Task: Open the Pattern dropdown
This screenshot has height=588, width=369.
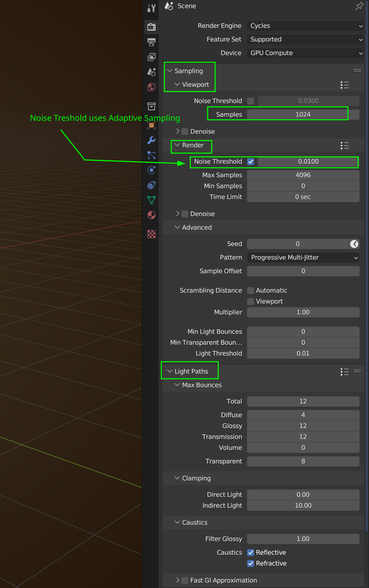Action: click(x=303, y=258)
